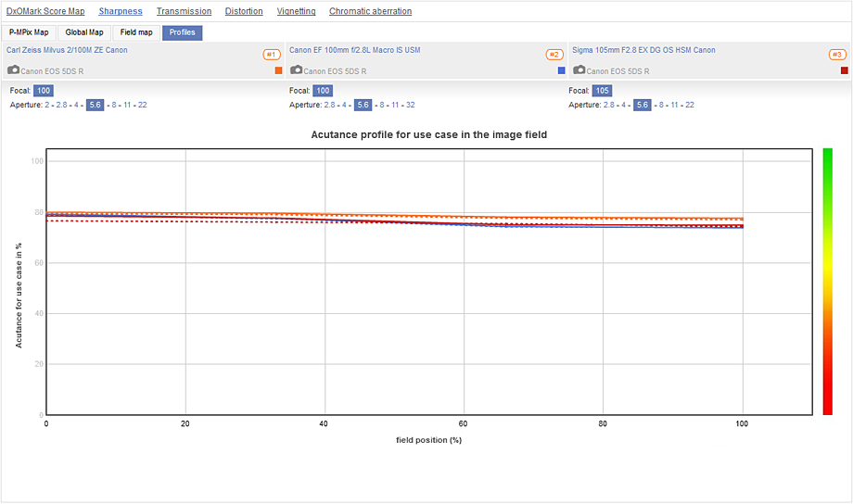853x504 pixels.
Task: Click camera icon under Canon EF 100mm lens
Action: point(296,70)
